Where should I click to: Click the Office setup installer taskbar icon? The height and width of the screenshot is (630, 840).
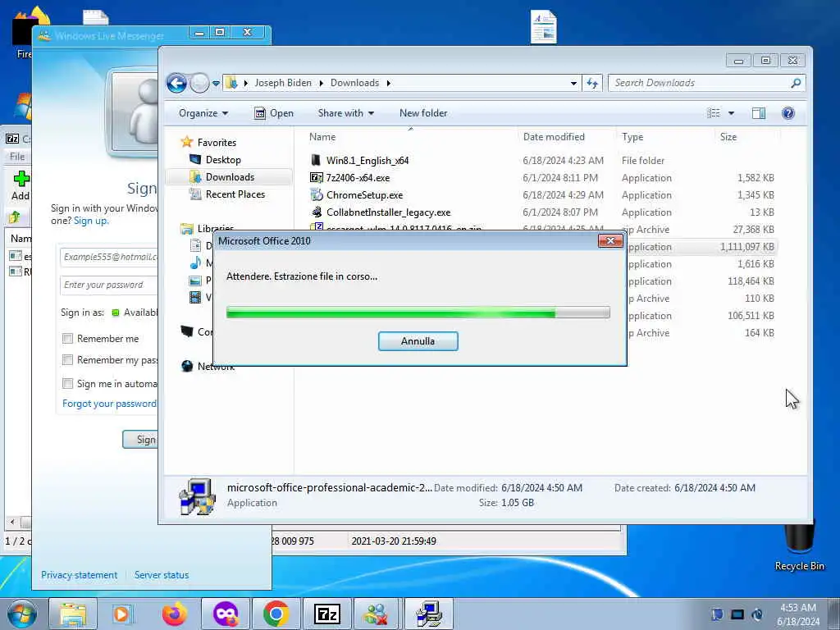[428, 614]
